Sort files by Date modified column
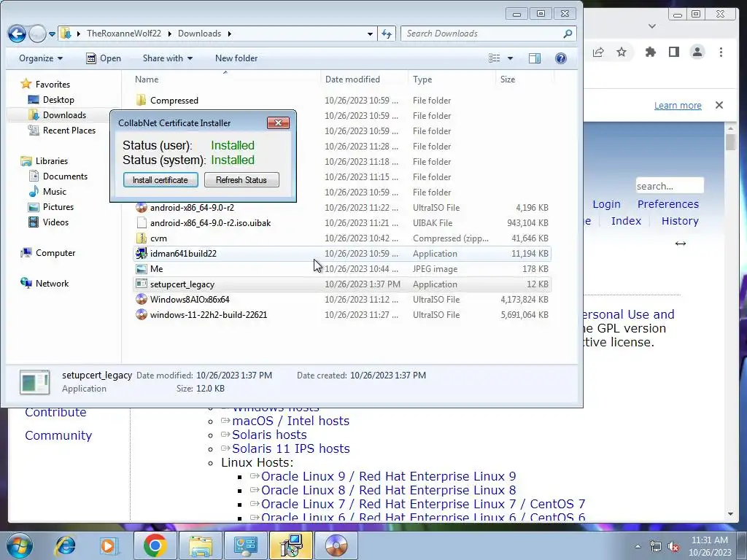This screenshot has width=747, height=560. pyautogui.click(x=365, y=79)
